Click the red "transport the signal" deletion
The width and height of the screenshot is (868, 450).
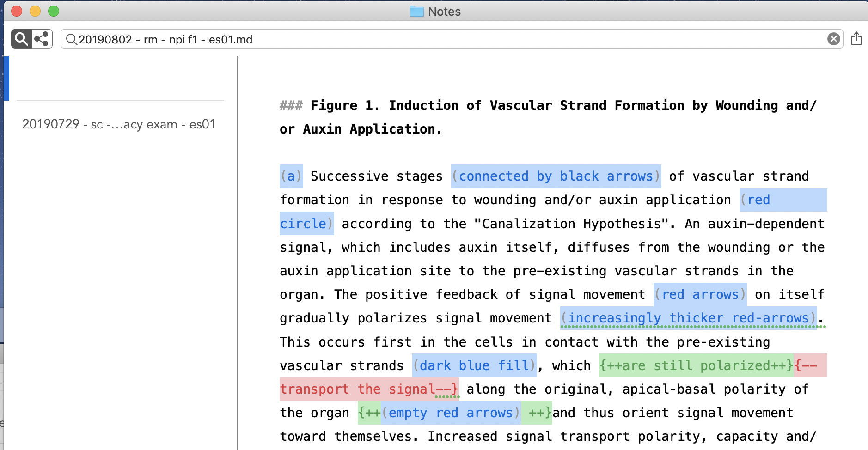pyautogui.click(x=368, y=389)
